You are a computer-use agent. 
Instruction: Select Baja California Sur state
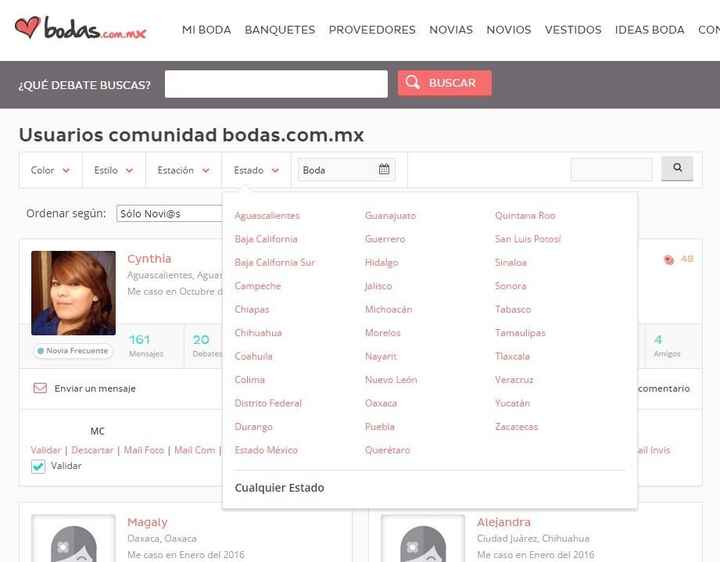[x=275, y=262]
